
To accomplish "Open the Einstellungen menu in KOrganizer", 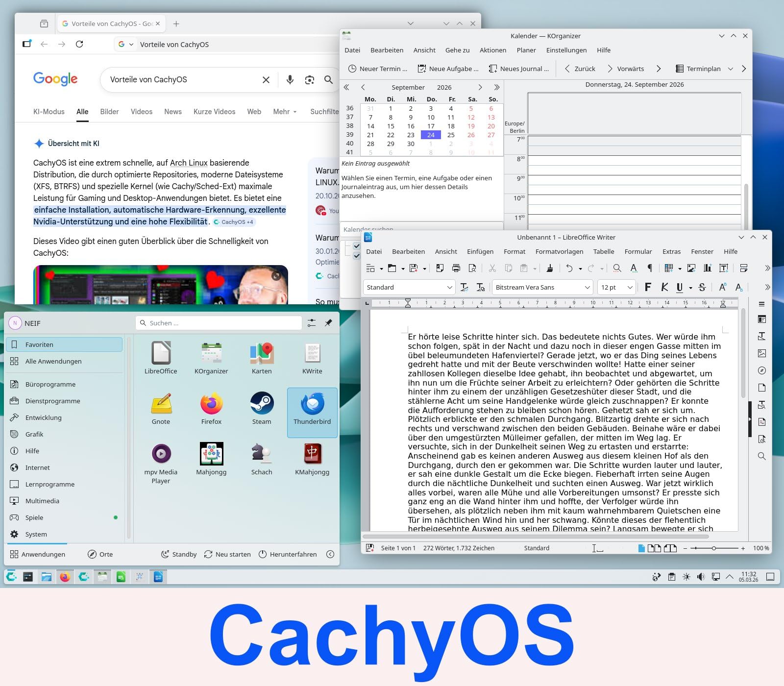I will [566, 50].
